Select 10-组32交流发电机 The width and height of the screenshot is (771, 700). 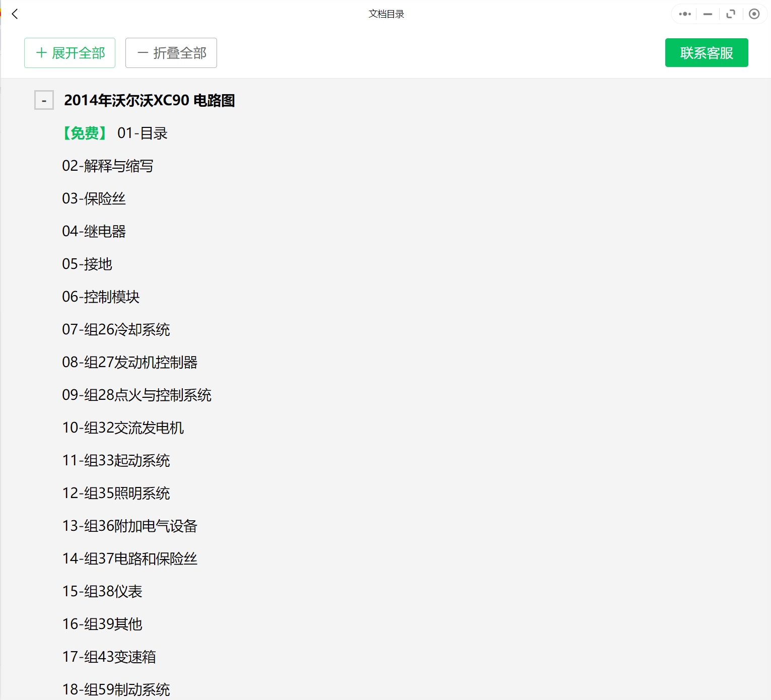pyautogui.click(x=123, y=428)
